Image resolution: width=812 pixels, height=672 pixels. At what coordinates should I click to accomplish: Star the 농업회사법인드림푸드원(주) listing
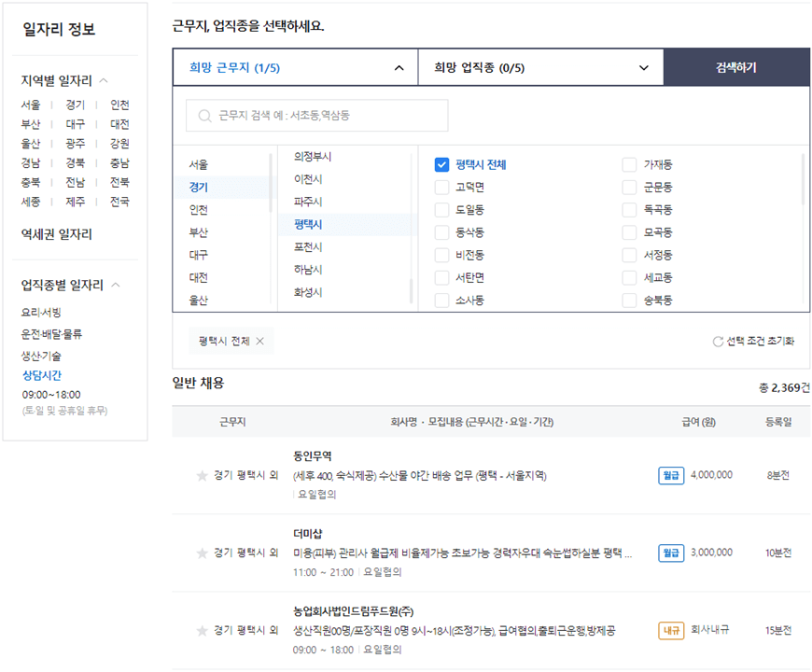coord(201,630)
